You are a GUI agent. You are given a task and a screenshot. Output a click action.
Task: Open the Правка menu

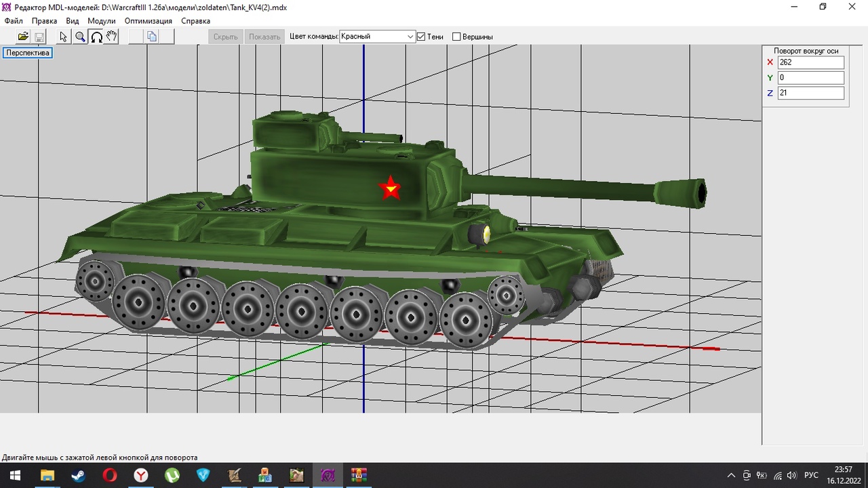45,21
